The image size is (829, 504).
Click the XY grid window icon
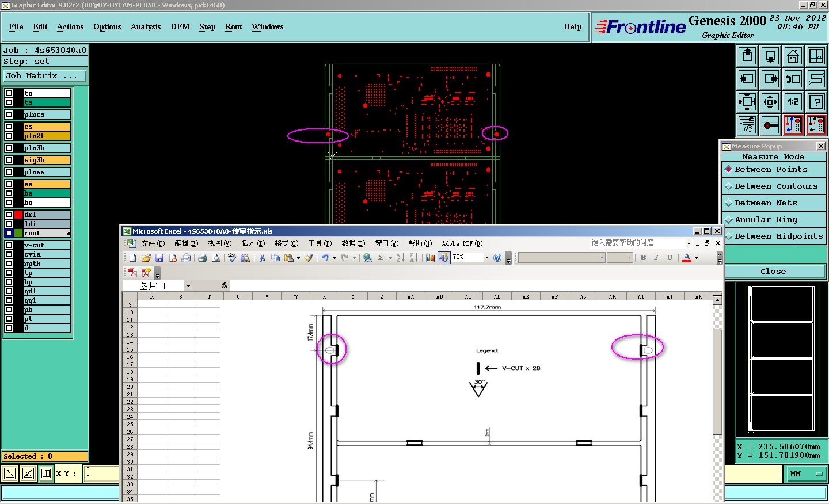pos(816,56)
